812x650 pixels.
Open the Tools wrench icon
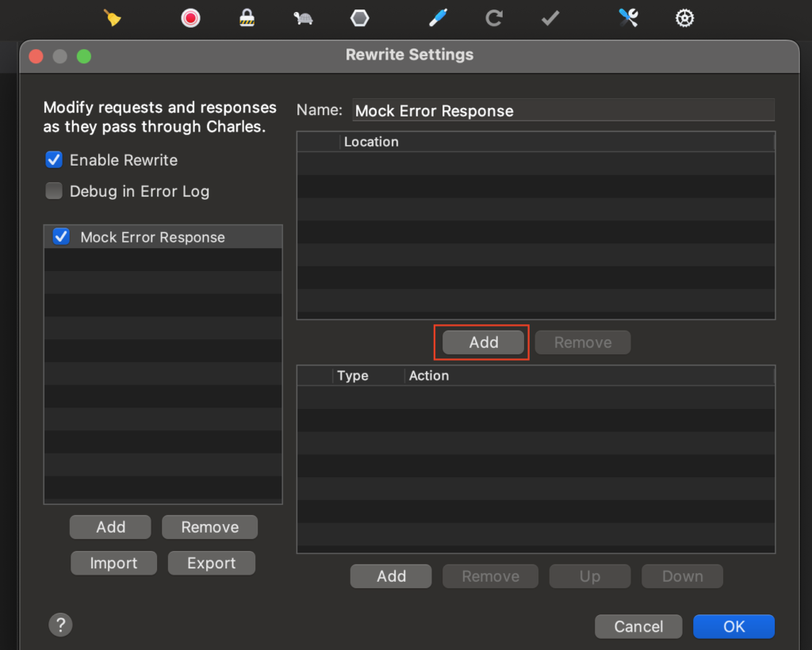pyautogui.click(x=629, y=17)
